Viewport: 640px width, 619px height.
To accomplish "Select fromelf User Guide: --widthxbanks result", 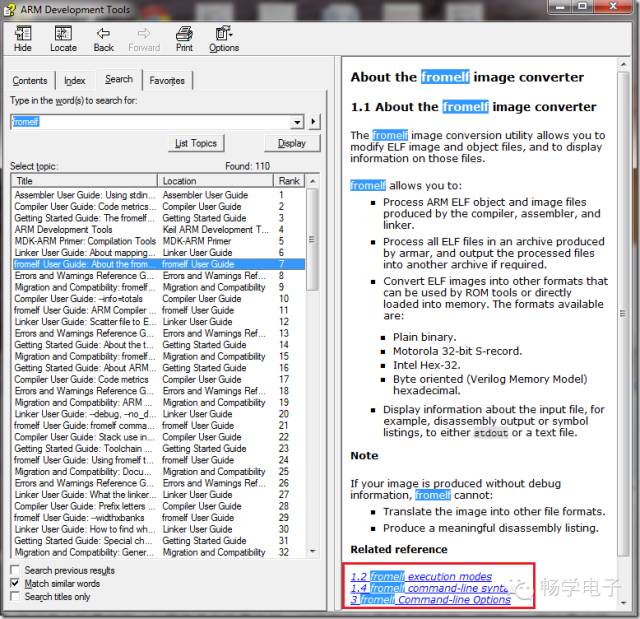I will (158, 517).
